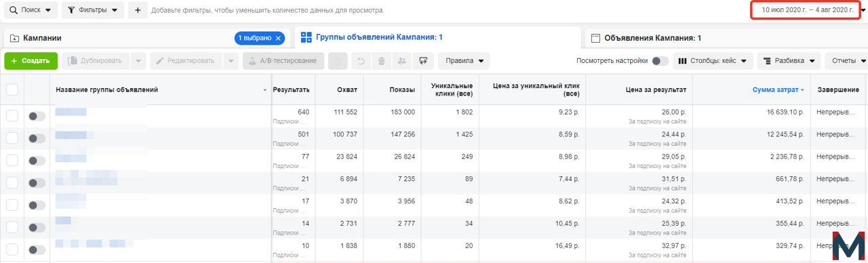
Task: Toggle the status switch in the 501-results row
Action: pos(37,138)
